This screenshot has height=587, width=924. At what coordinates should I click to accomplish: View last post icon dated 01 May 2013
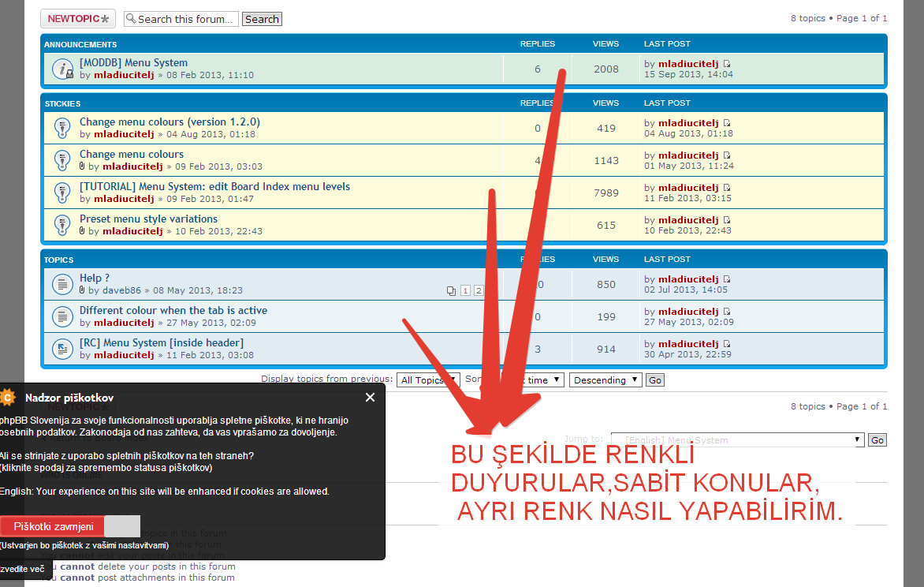pyautogui.click(x=727, y=155)
